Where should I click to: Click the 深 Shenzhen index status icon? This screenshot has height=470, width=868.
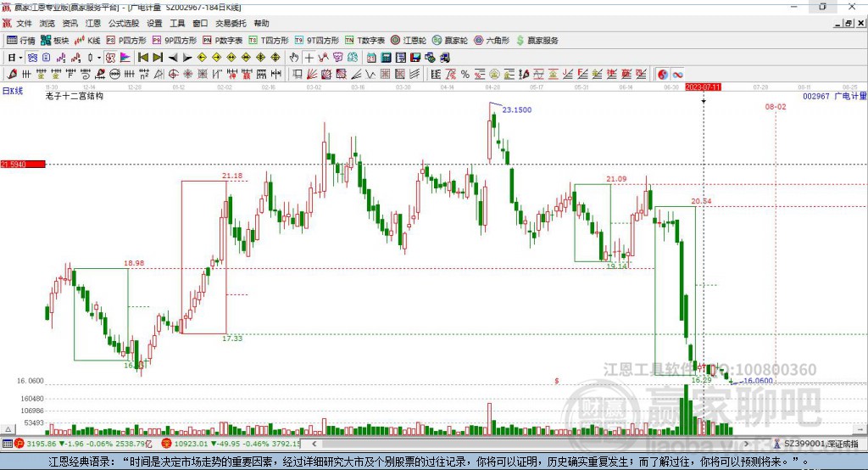coord(167,444)
